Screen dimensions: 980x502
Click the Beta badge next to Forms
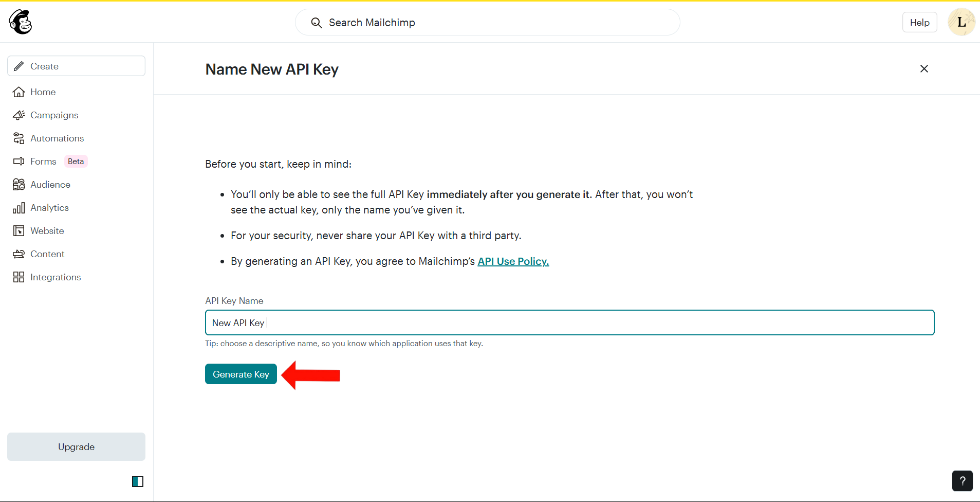pos(76,162)
